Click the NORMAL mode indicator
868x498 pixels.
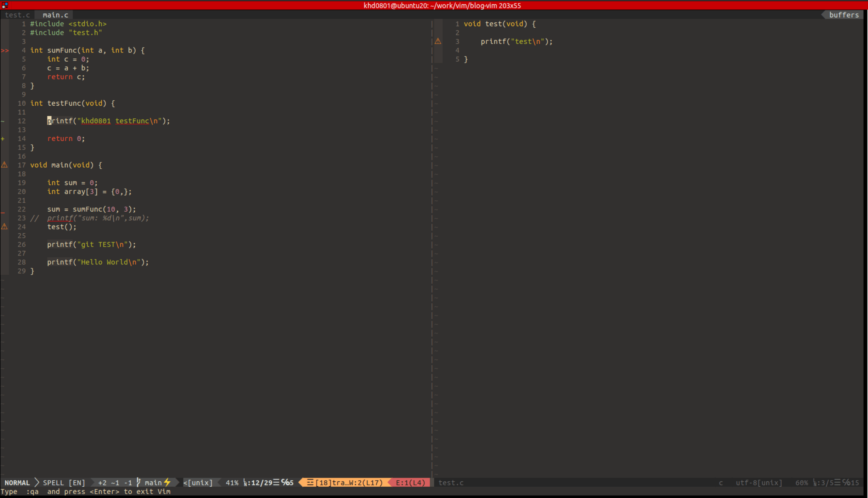pyautogui.click(x=17, y=483)
